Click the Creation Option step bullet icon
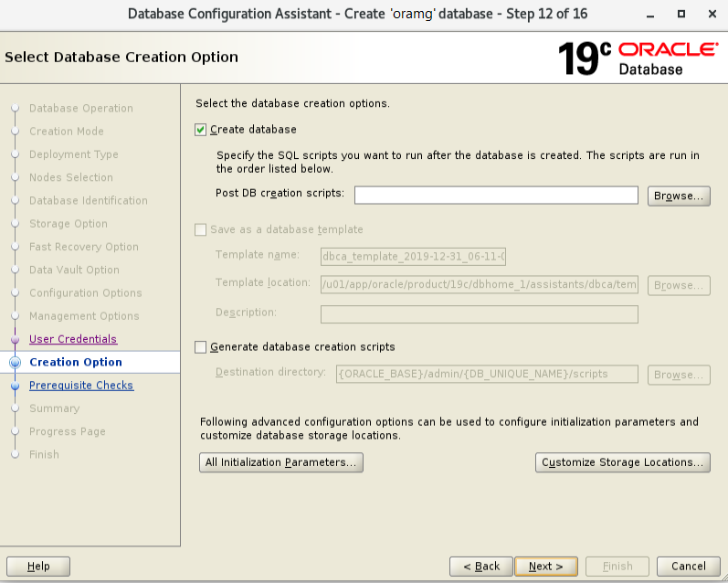This screenshot has width=728, height=583. click(16, 363)
